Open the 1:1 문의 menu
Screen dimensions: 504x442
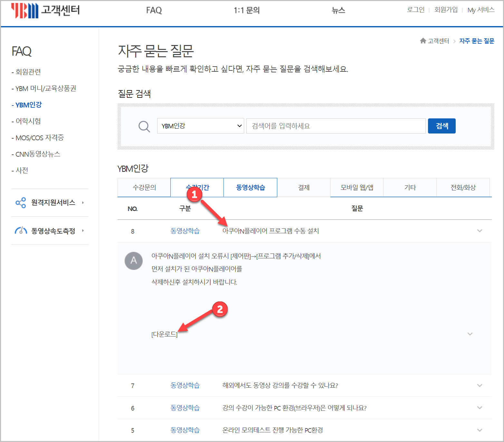click(247, 10)
